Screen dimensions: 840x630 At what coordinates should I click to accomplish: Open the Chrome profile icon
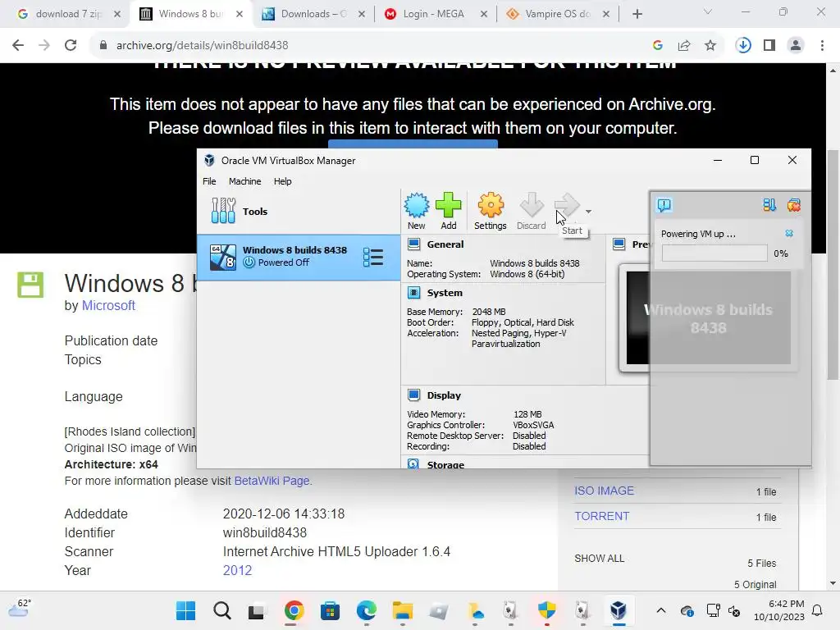click(796, 46)
